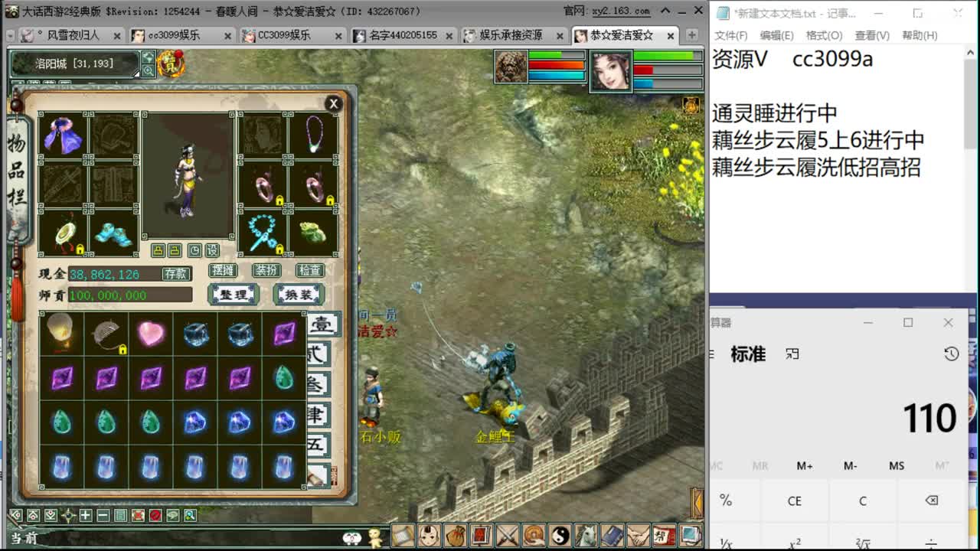Screen dimensions: 980x551
Task: Click the 装扮 dress-up button
Action: pos(266,270)
